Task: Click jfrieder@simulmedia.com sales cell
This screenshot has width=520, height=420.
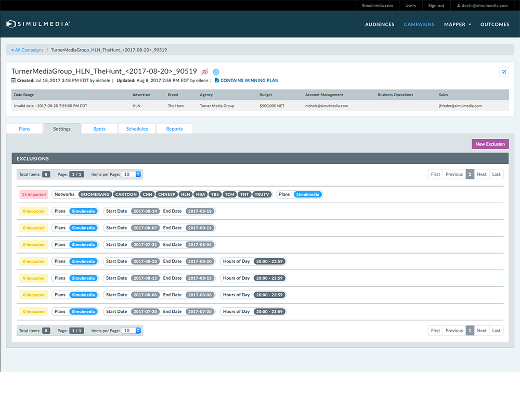Action: tap(460, 106)
